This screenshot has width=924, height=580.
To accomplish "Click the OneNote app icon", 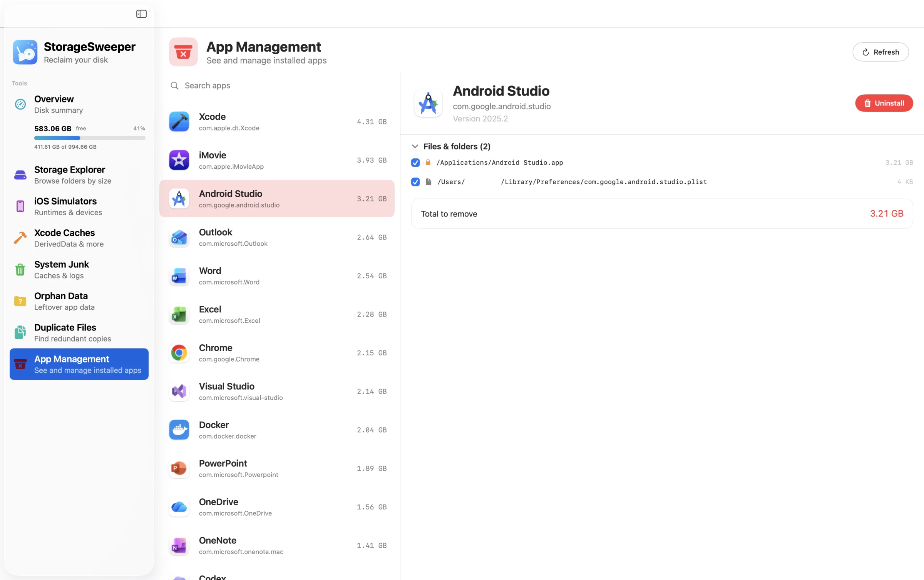I will coord(179,545).
